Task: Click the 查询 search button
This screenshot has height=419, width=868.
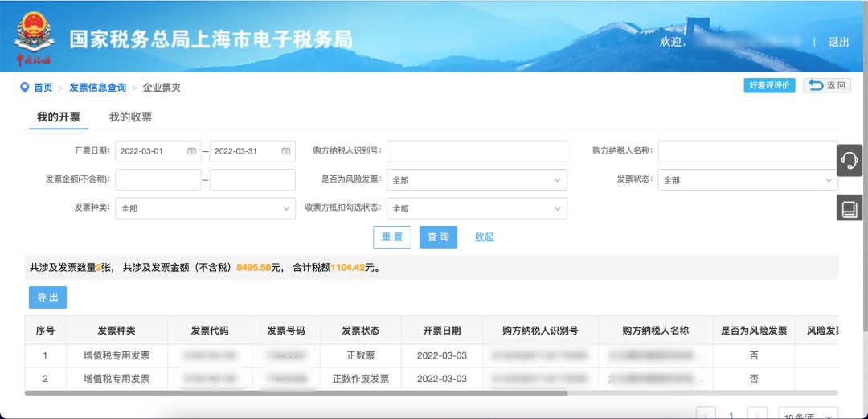Action: [x=438, y=237]
